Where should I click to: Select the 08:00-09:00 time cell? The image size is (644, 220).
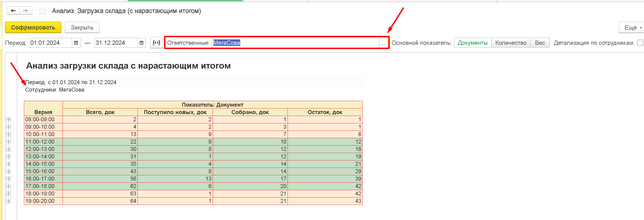click(x=43, y=119)
